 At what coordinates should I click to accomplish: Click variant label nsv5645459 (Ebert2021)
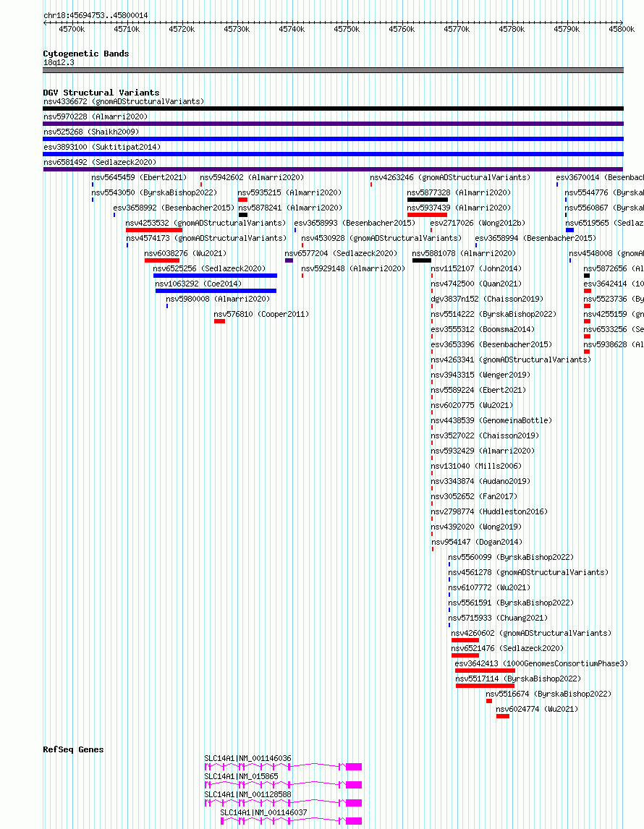pos(139,177)
